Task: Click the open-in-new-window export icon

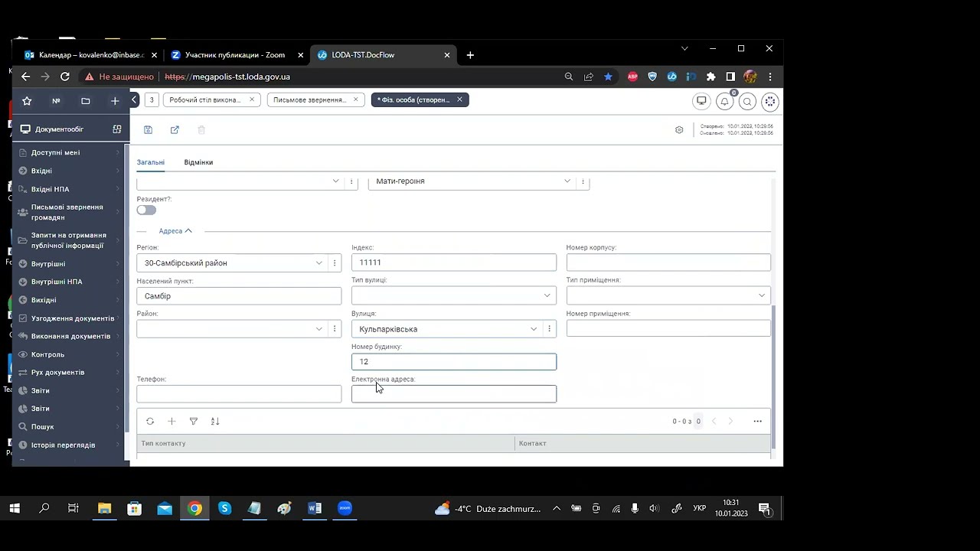Action: (x=175, y=130)
